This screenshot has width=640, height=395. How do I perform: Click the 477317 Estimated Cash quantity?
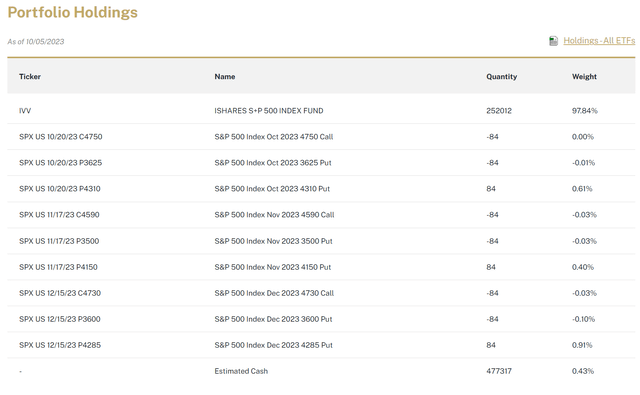click(x=499, y=371)
